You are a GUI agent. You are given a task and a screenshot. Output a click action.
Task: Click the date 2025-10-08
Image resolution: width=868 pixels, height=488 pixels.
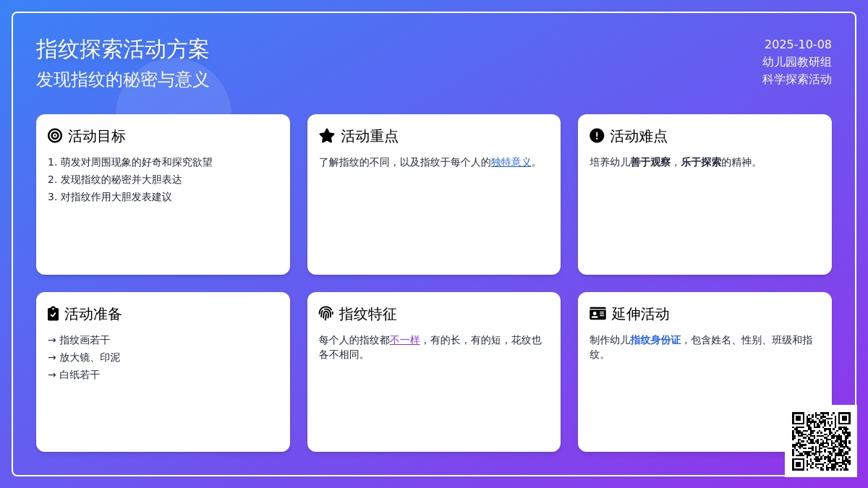tap(798, 45)
